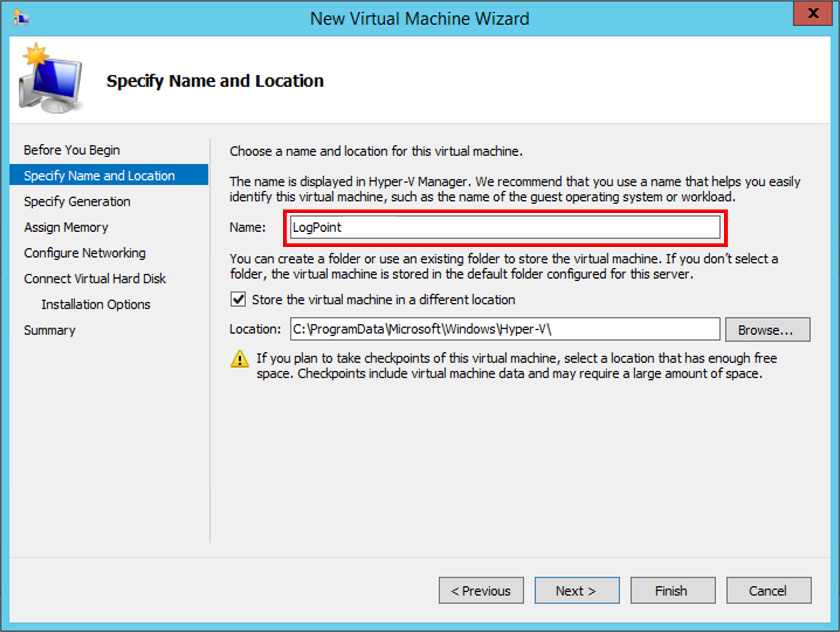Viewport: 840px width, 632px height.
Task: Switch to the Configure Networking step
Action: [84, 253]
